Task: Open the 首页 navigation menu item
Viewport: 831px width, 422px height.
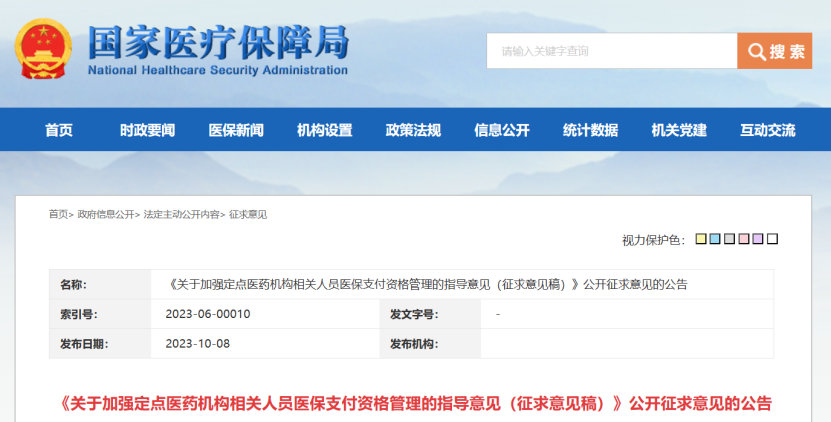Action: point(58,130)
